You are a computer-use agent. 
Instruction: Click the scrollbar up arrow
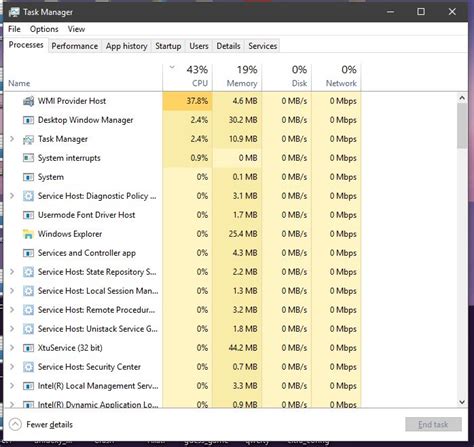[x=462, y=98]
